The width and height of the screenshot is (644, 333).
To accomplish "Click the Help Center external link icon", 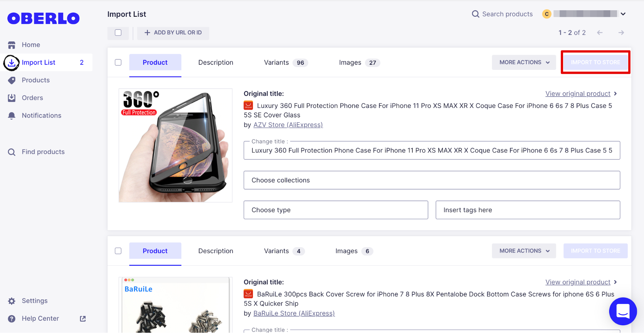I will coord(83,319).
